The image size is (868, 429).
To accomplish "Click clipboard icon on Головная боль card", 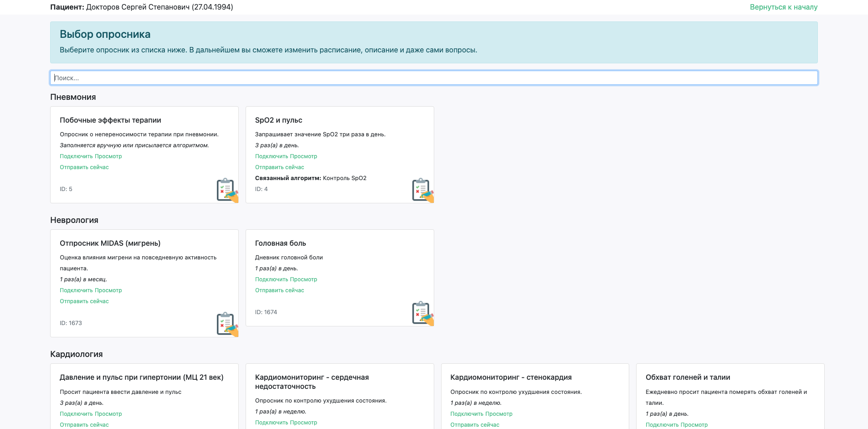I will [x=422, y=313].
